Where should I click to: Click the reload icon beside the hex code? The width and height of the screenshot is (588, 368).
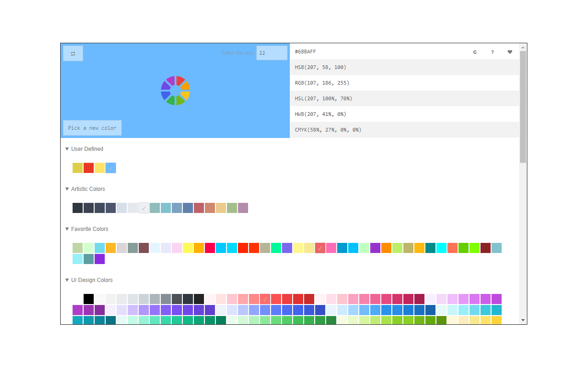[x=475, y=52]
